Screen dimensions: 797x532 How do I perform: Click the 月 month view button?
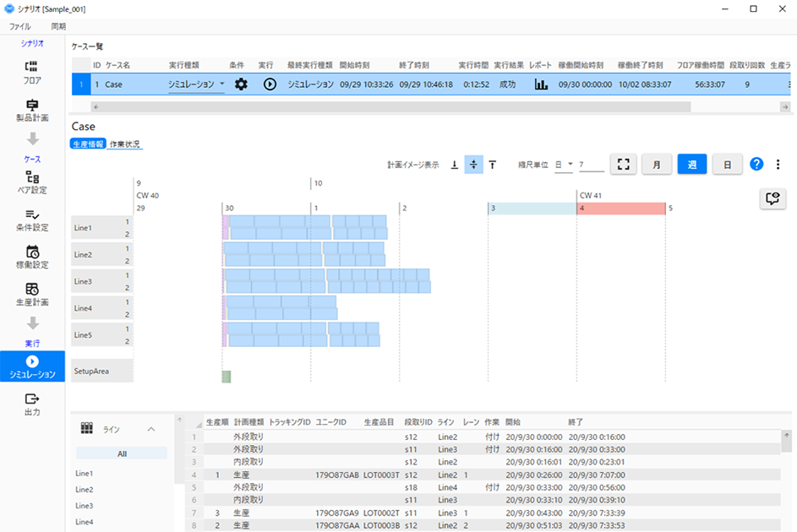[657, 165]
